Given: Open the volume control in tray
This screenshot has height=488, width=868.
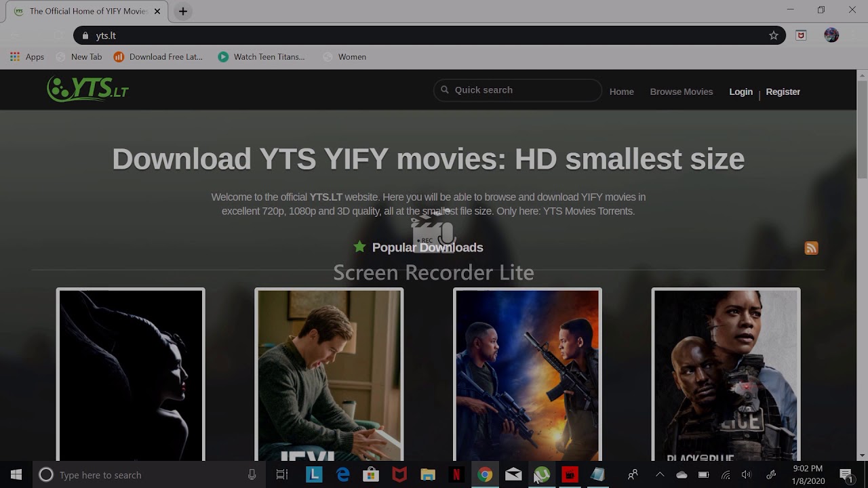Looking at the screenshot, I should [747, 475].
